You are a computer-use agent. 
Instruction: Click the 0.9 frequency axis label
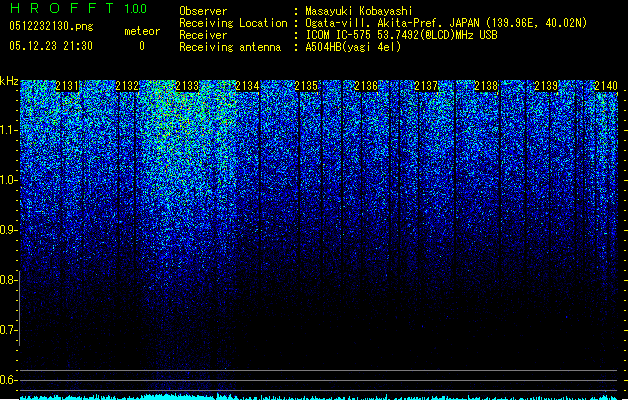tap(8, 230)
